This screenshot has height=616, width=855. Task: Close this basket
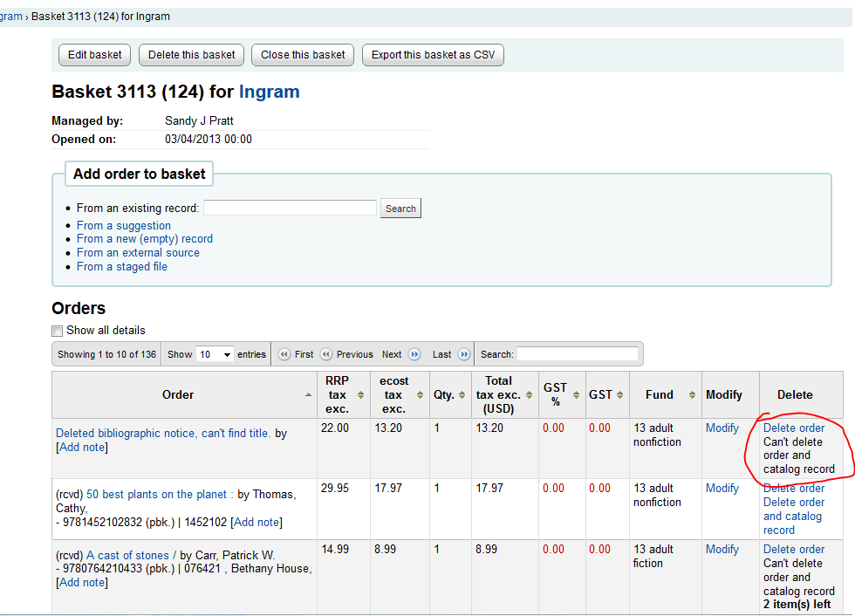tap(303, 55)
